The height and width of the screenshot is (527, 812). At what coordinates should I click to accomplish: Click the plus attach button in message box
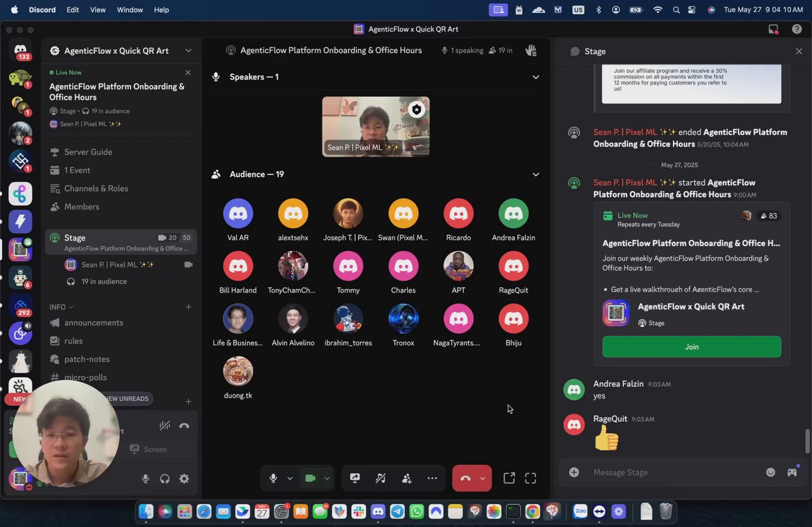pos(574,472)
